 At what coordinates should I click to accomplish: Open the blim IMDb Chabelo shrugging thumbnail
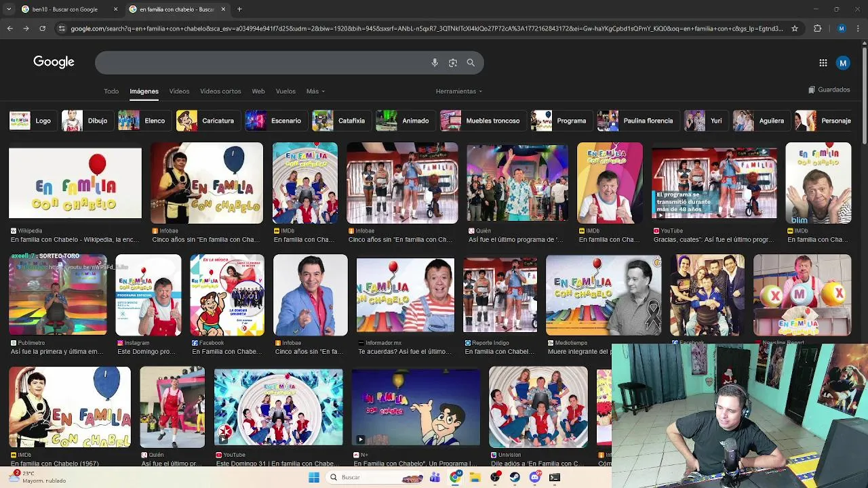(818, 183)
